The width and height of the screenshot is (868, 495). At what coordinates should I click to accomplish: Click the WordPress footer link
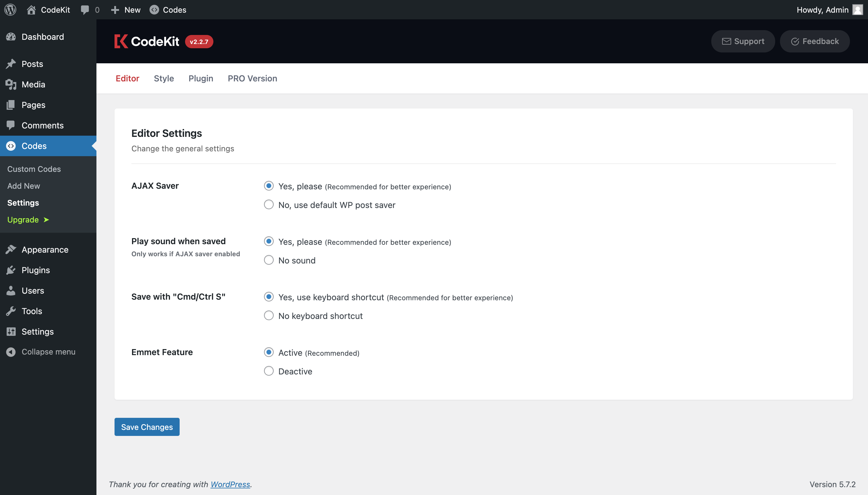(230, 484)
